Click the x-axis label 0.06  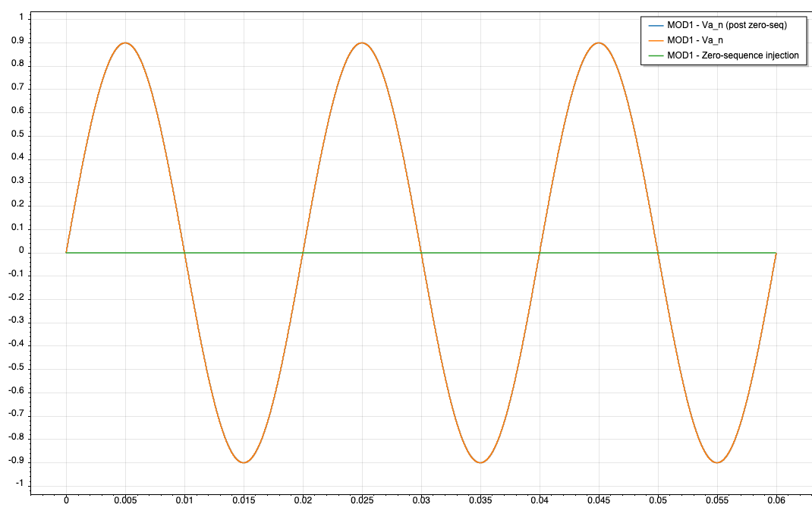tap(776, 501)
